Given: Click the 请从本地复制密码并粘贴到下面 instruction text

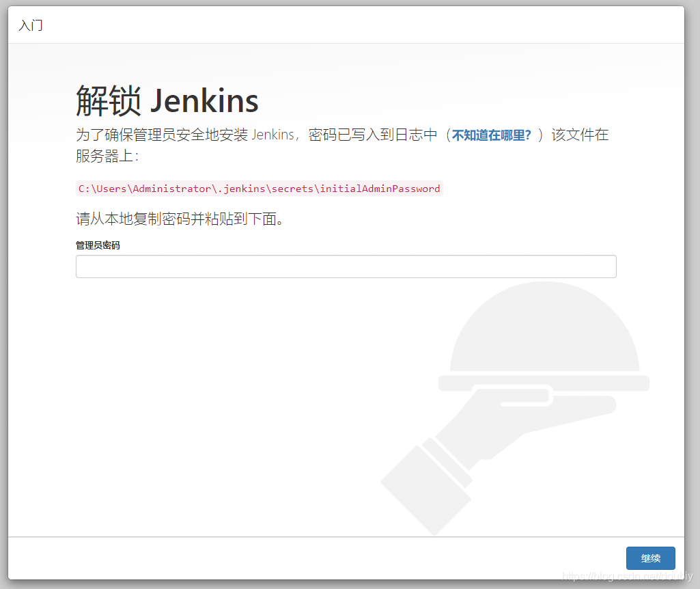Looking at the screenshot, I should (x=180, y=219).
